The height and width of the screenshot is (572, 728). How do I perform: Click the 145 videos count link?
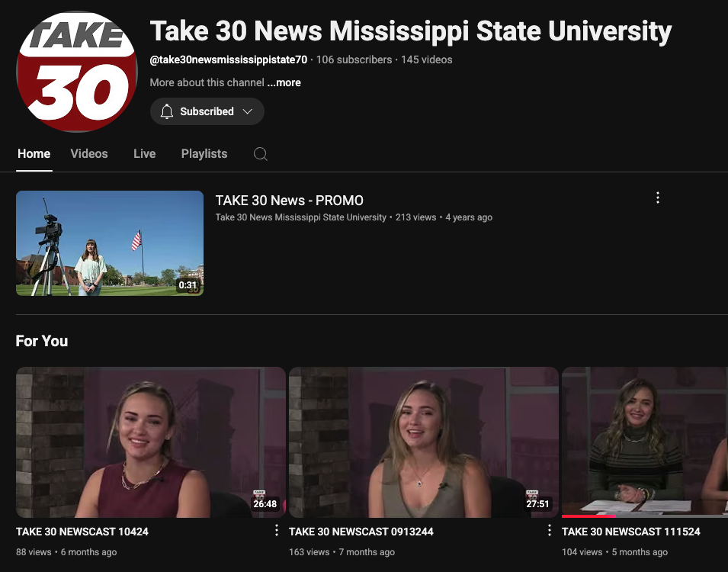pos(427,59)
